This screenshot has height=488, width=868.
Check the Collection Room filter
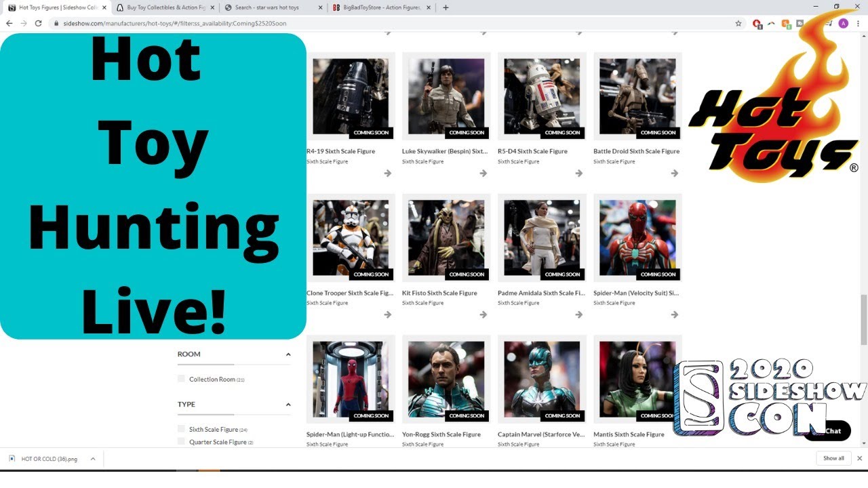pos(181,379)
